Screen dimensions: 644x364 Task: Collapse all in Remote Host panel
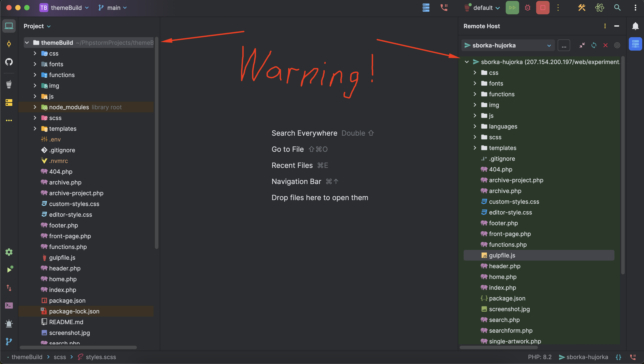[x=582, y=45]
